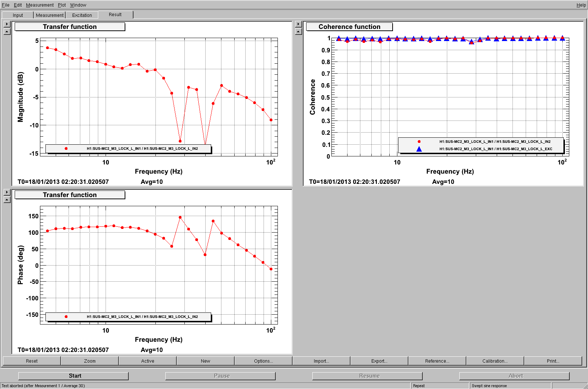Screen dimensions: 588x389
Task: Click the magnitude plot 'Frequency (Hz)' label
Action: [x=158, y=171]
